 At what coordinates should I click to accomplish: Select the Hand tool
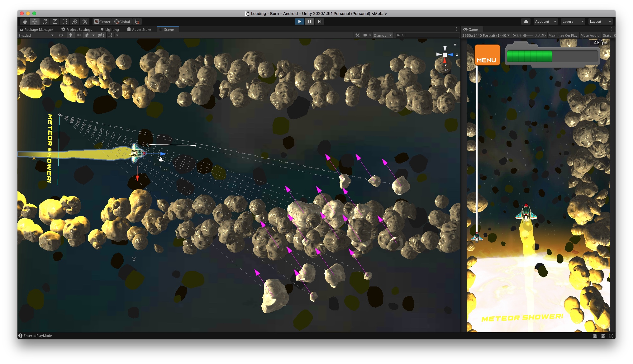(x=25, y=21)
